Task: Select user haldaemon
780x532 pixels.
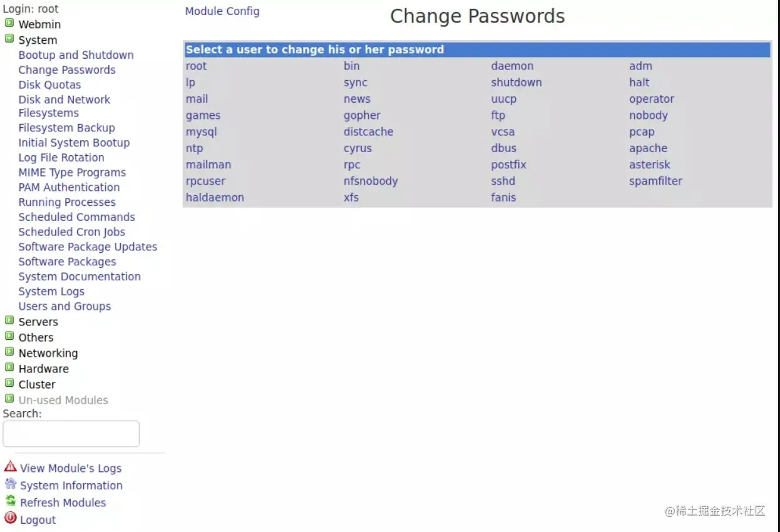Action: pyautogui.click(x=215, y=197)
